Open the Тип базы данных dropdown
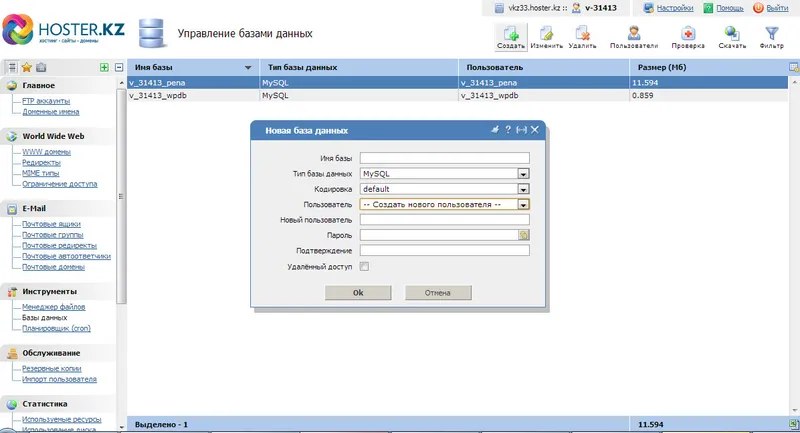 [x=523, y=174]
